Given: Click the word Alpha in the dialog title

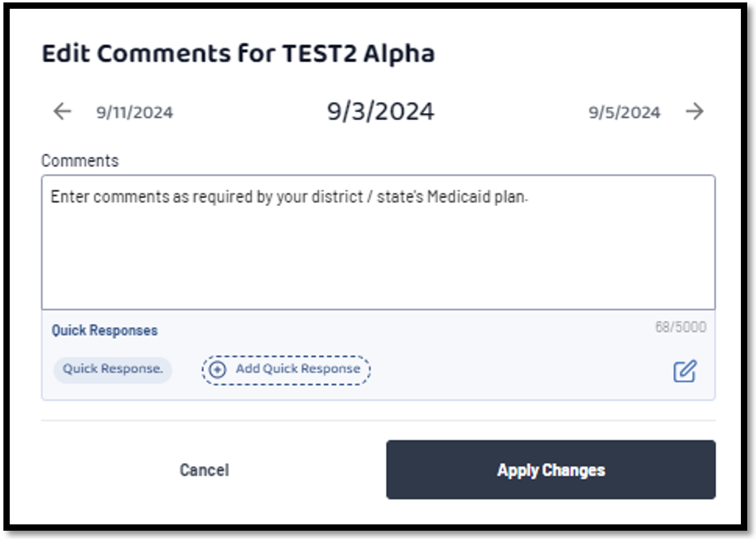Looking at the screenshot, I should click(x=399, y=54).
